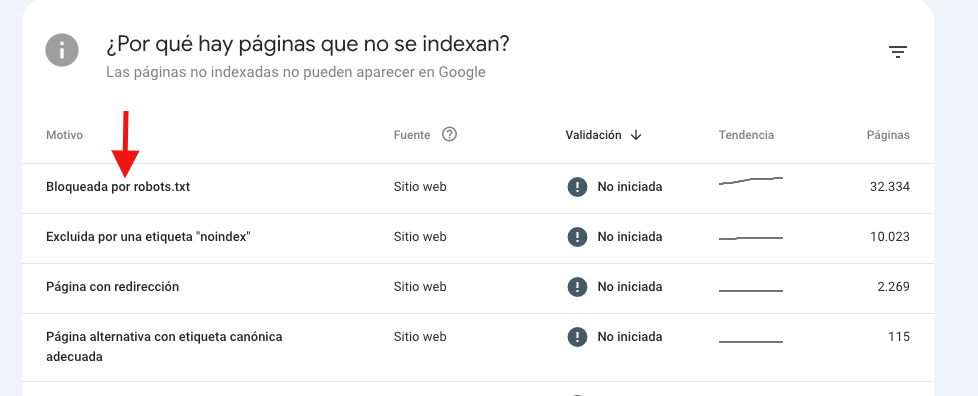Click the warning icon in canónica row
The width and height of the screenshot is (978, 396).
[x=578, y=337]
